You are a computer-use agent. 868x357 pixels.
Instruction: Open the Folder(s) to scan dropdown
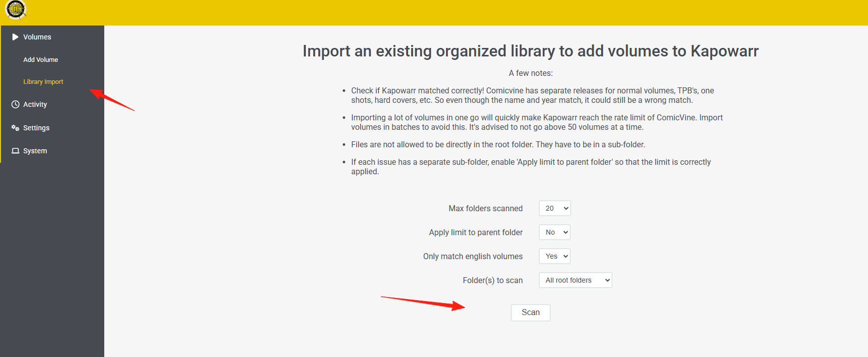click(576, 280)
